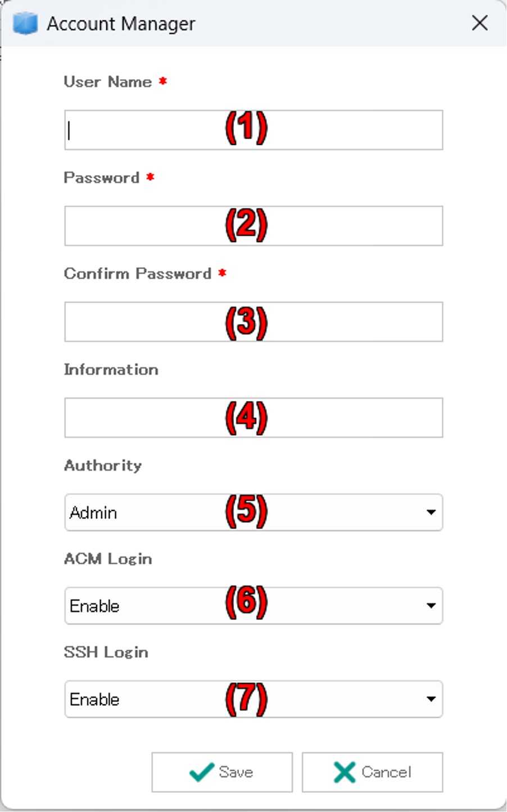Click the Authority dropdown arrow

(431, 512)
